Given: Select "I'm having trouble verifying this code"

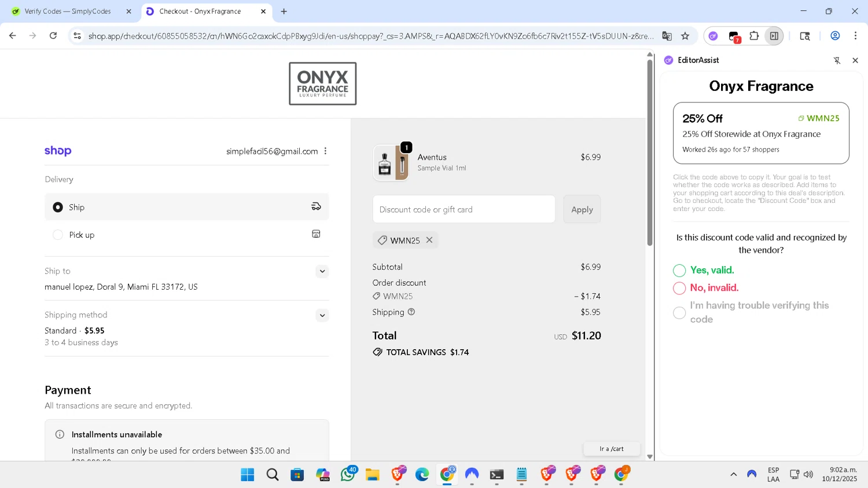Looking at the screenshot, I should [x=679, y=313].
